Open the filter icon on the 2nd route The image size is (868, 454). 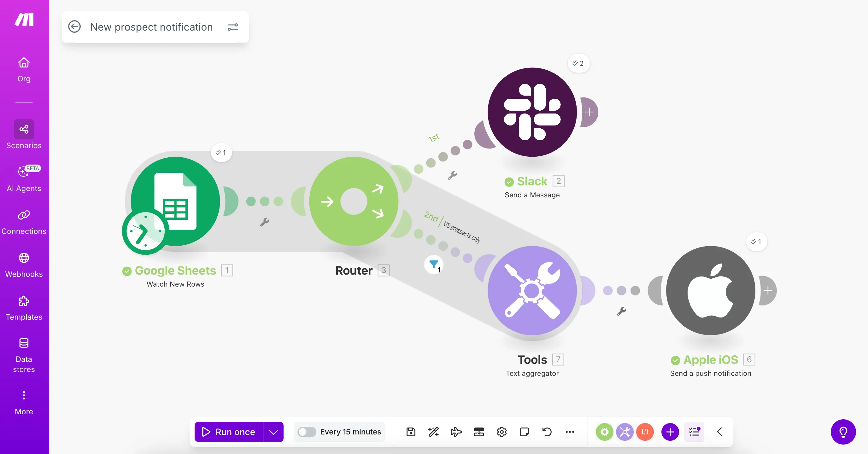[x=434, y=265]
